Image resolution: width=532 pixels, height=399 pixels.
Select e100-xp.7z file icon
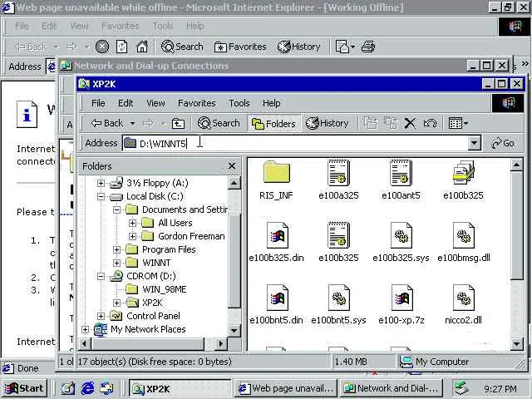click(x=401, y=298)
